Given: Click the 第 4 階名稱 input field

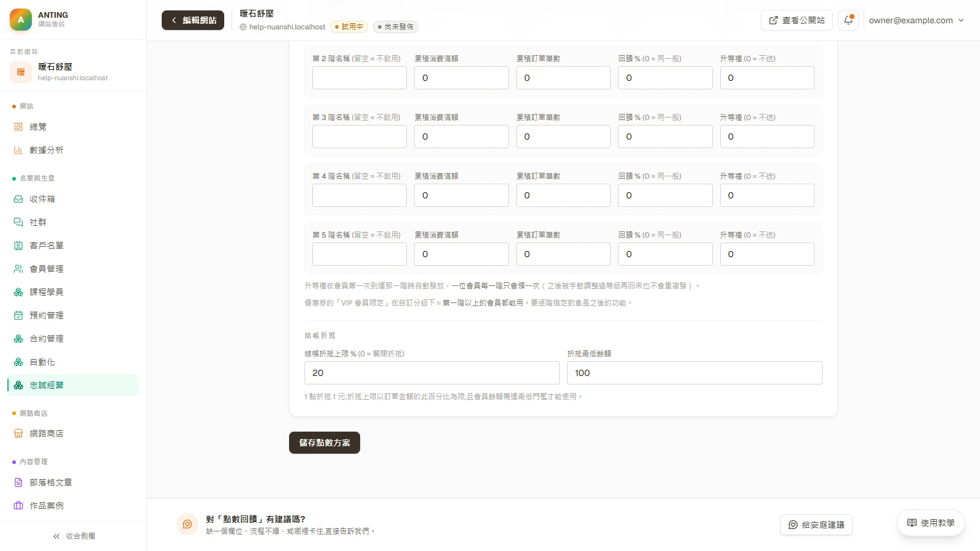Looking at the screenshot, I should pos(360,195).
